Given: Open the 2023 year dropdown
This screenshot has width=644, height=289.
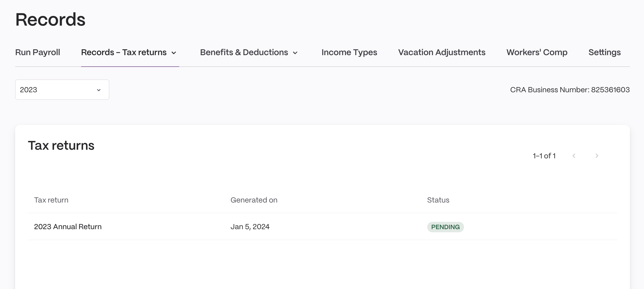Looking at the screenshot, I should (x=62, y=90).
